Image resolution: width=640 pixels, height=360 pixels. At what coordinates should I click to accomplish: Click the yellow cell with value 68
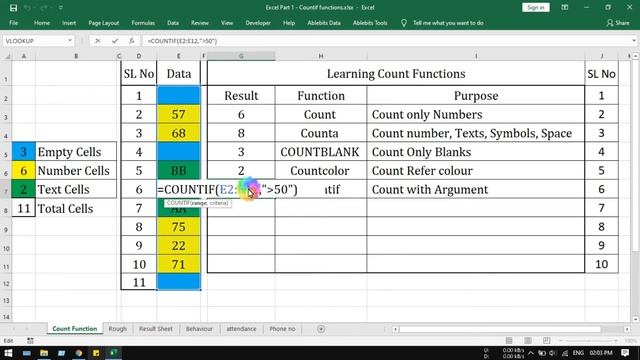tap(179, 133)
